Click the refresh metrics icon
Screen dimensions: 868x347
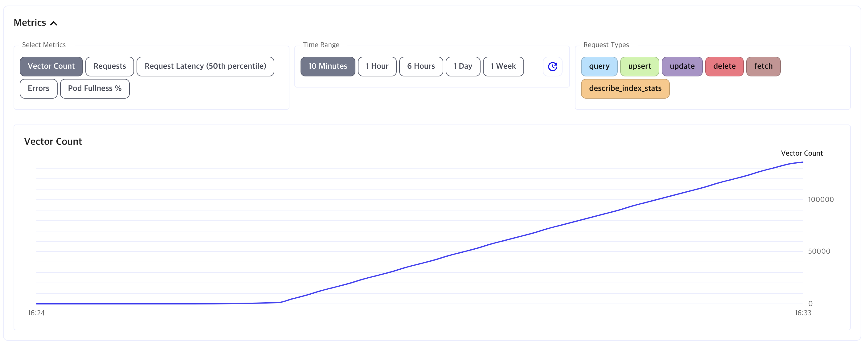[x=552, y=66]
